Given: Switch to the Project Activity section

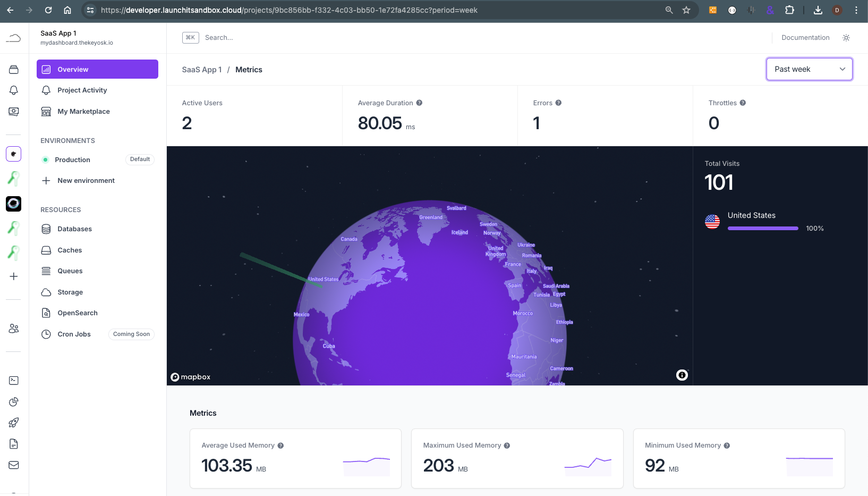Looking at the screenshot, I should coord(82,90).
